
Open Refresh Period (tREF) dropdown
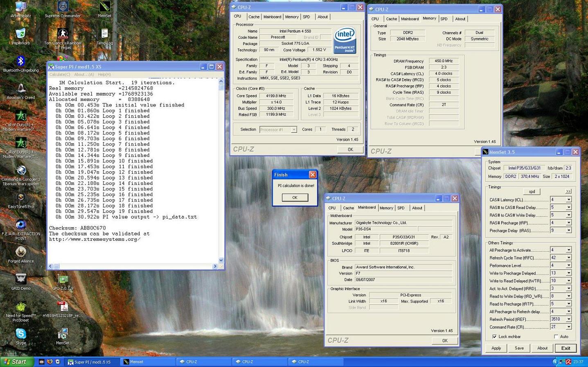coord(569,319)
